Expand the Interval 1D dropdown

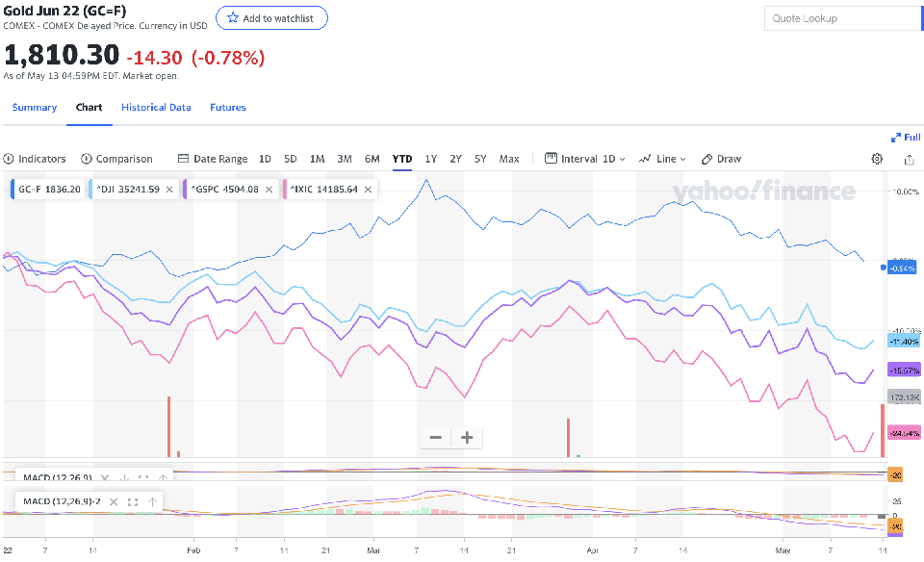point(585,159)
